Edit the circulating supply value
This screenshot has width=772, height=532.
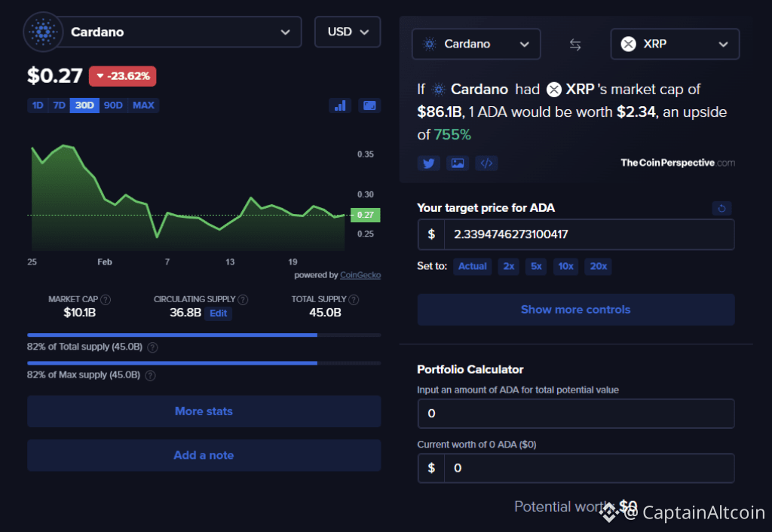(218, 313)
